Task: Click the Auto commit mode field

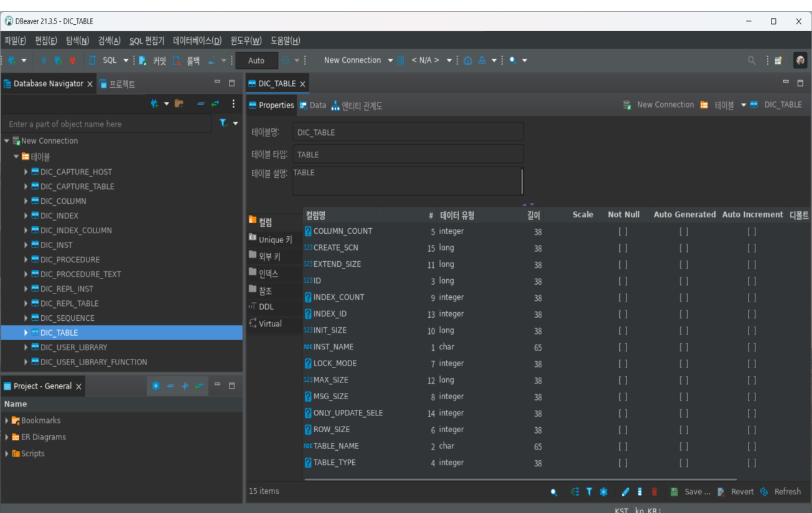Action: click(256, 60)
